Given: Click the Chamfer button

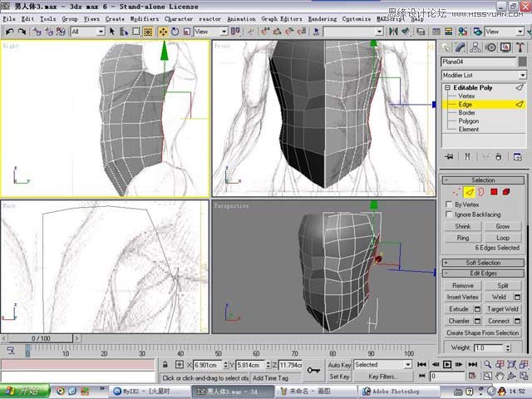Looking at the screenshot, I should (459, 321).
